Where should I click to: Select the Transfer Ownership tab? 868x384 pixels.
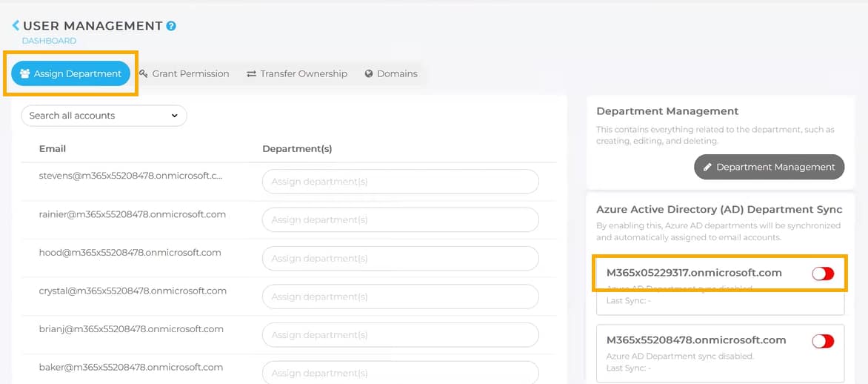[x=304, y=73]
